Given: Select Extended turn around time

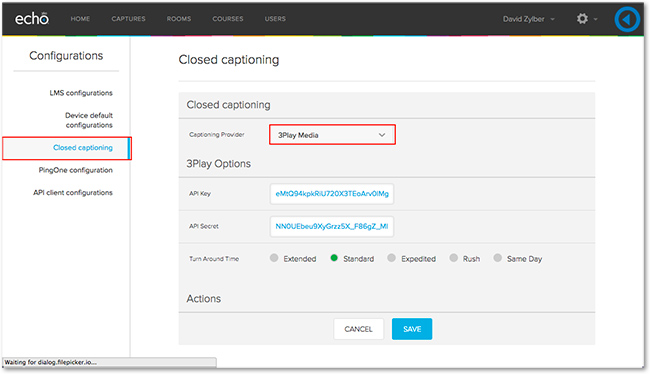Looking at the screenshot, I should pyautogui.click(x=274, y=258).
